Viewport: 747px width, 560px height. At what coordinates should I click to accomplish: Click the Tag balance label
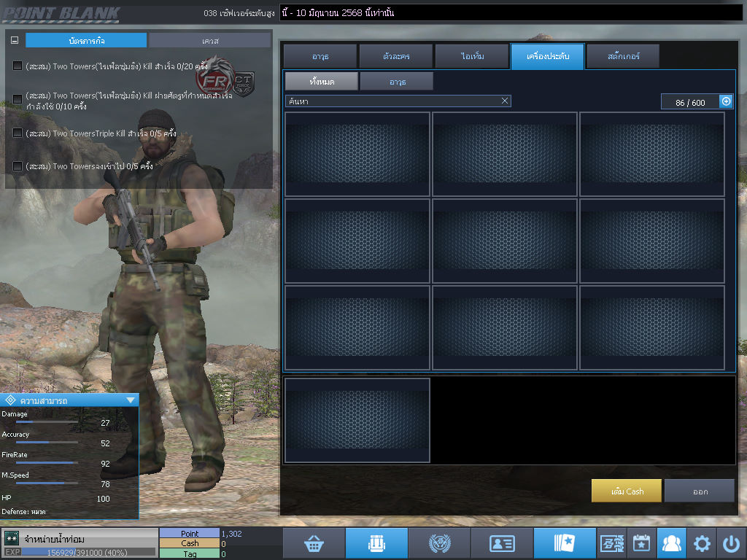[x=190, y=553]
